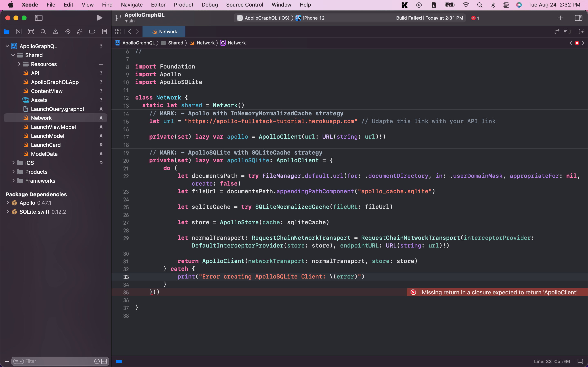Collapse the Shared group
This screenshot has width=588, height=367.
(13, 55)
